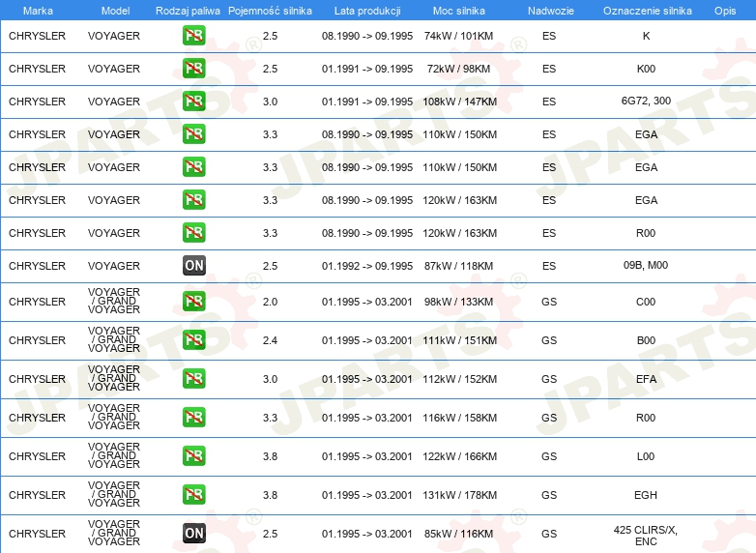Image resolution: width=756 pixels, height=553 pixels.
Task: Click the petrol fuel icon in the L00 row
Action: pos(193,455)
